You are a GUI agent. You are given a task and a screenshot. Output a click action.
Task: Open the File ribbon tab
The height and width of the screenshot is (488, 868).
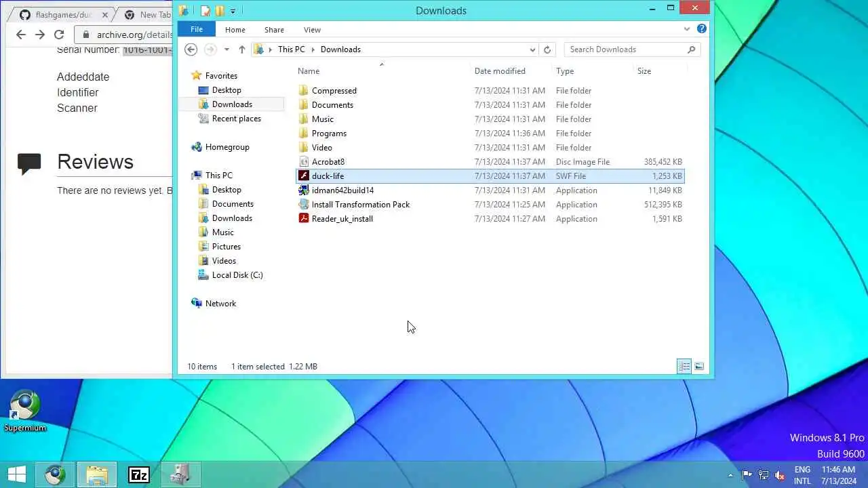[x=197, y=29]
